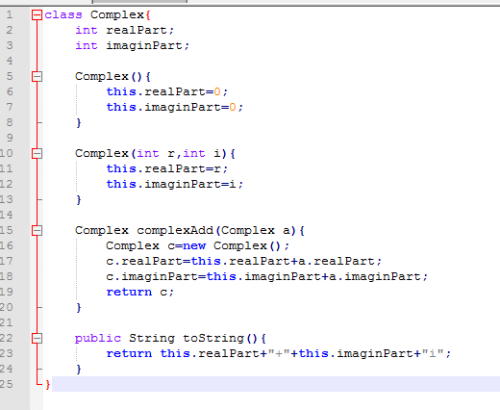Place cursor on the closing brace of line 25
The width and height of the screenshot is (500, 410).
tap(48, 384)
